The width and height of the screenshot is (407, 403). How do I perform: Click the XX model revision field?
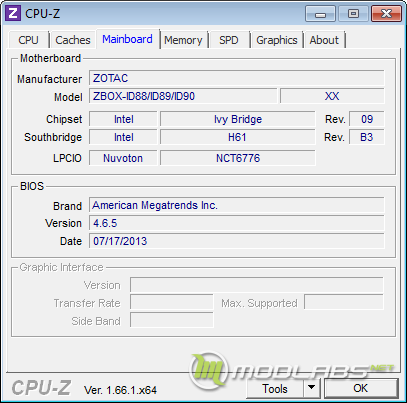[x=332, y=96]
